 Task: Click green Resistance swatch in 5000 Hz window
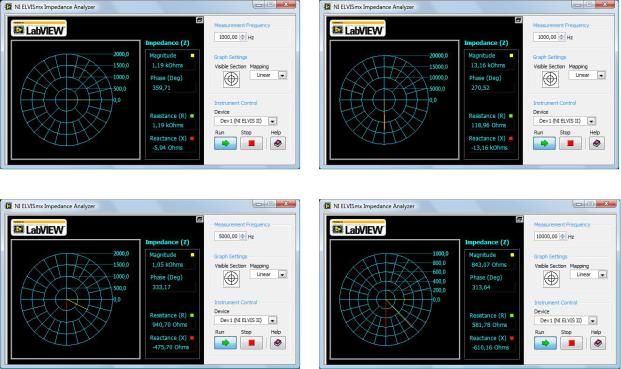tap(192, 316)
